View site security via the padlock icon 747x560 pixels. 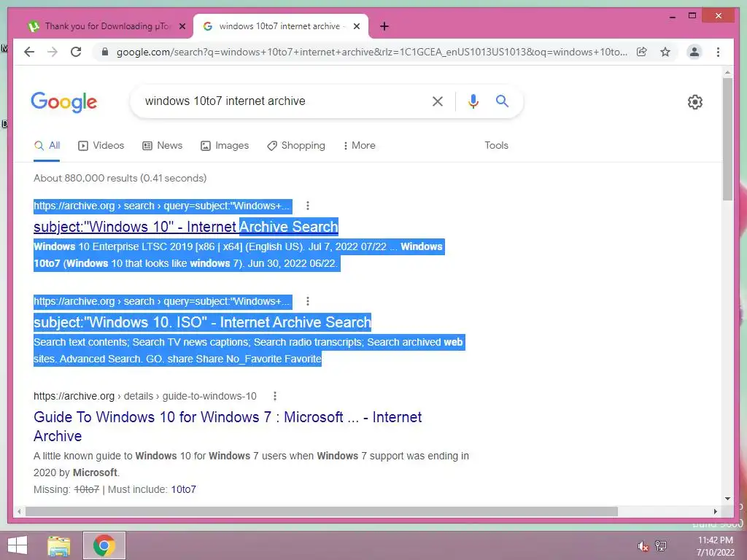(105, 52)
